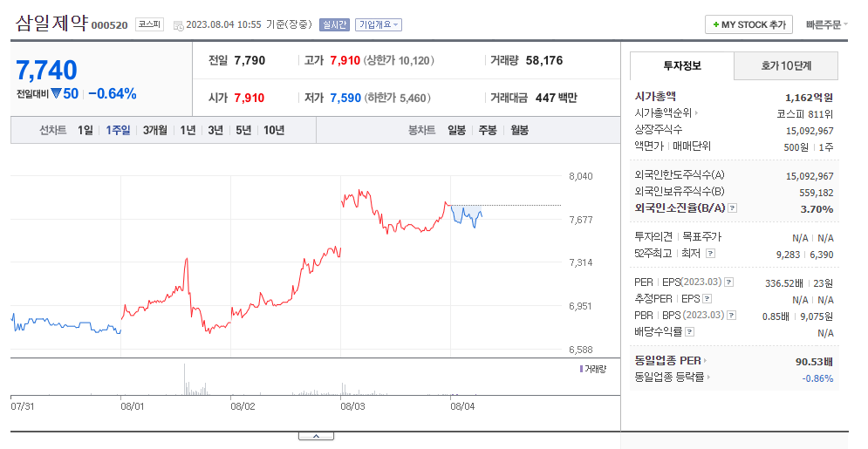
Task: Click the 실시간 badge button
Action: coord(334,25)
